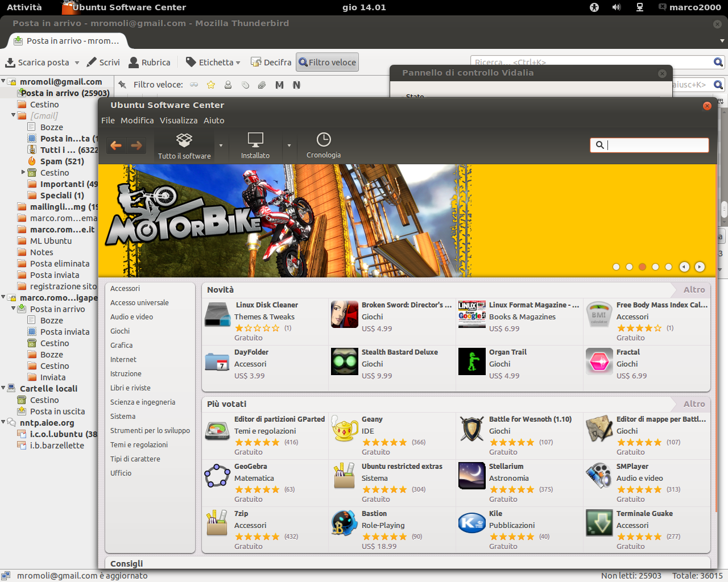Image resolution: width=728 pixels, height=582 pixels.
Task: Toggle attachment quick filter paperclip
Action: (262, 85)
